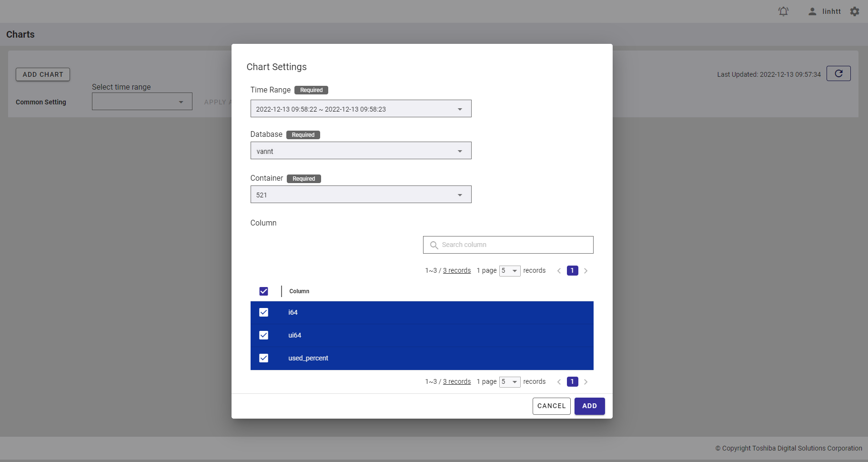Click the top 3 records link
The height and width of the screenshot is (462, 868).
456,270
